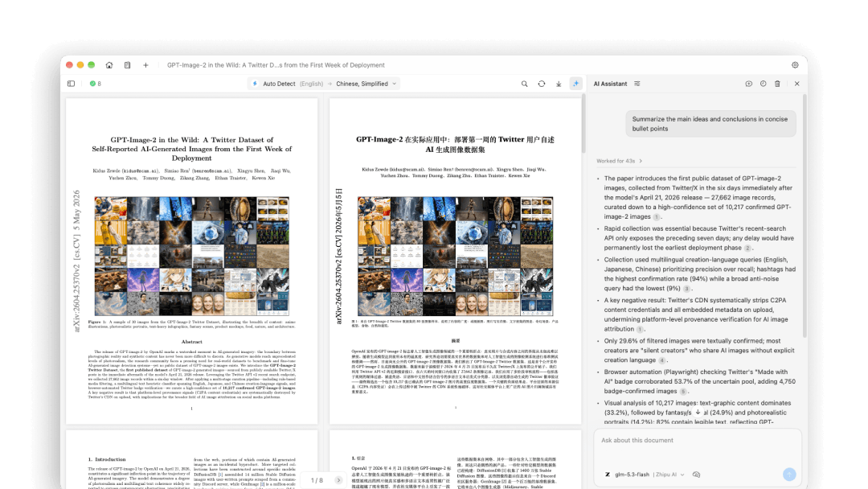Close the AI Assistant panel
The width and height of the screenshot is (868, 489).
(x=796, y=84)
